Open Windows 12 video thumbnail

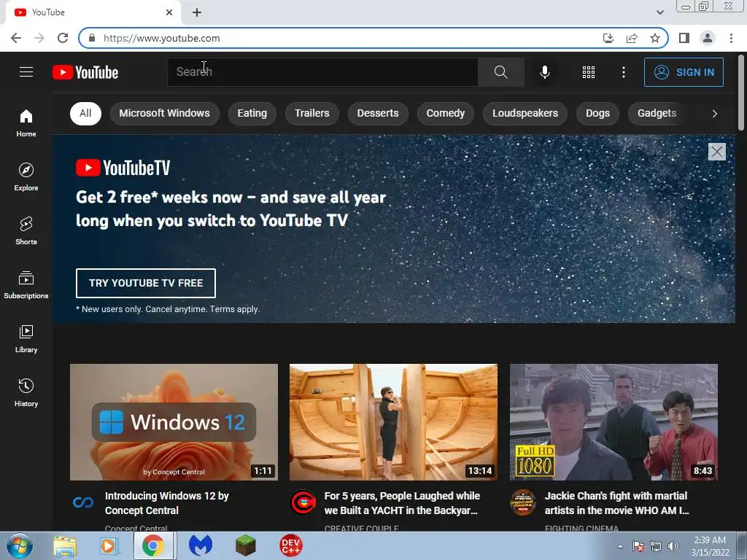(x=174, y=422)
